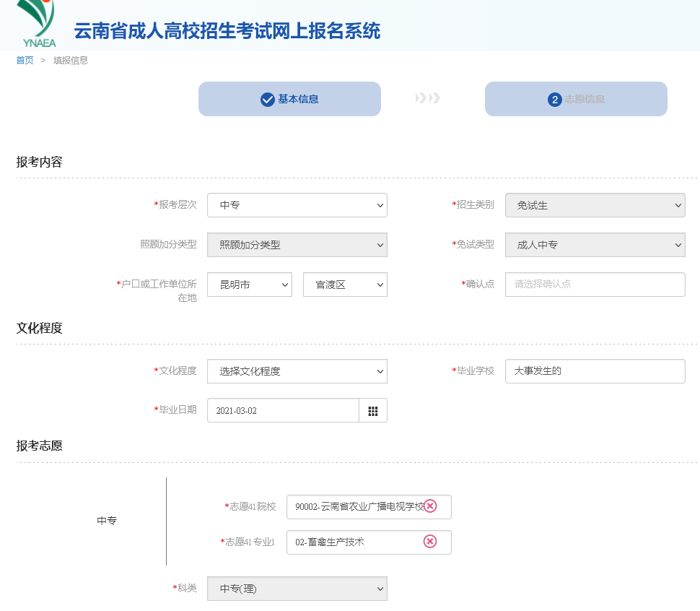Remove the selected 志愿41院校 school entry
This screenshot has height=611, width=700.
tap(431, 506)
